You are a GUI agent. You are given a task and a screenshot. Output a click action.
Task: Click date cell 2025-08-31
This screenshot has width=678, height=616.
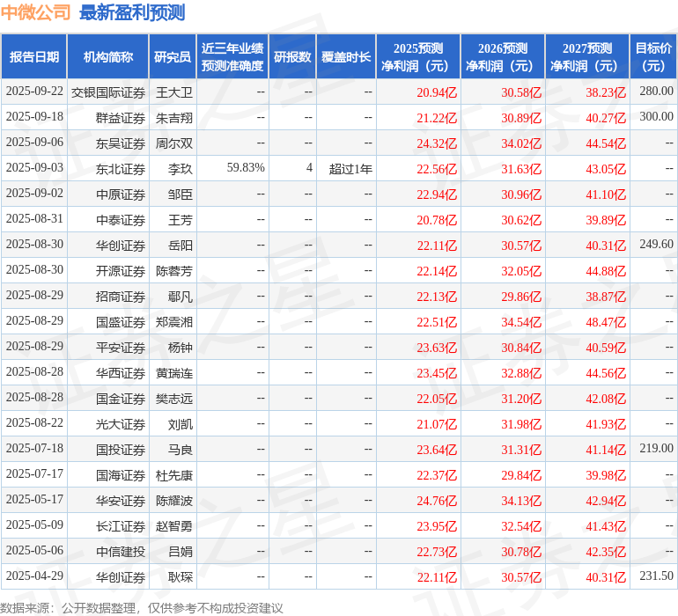click(x=34, y=219)
